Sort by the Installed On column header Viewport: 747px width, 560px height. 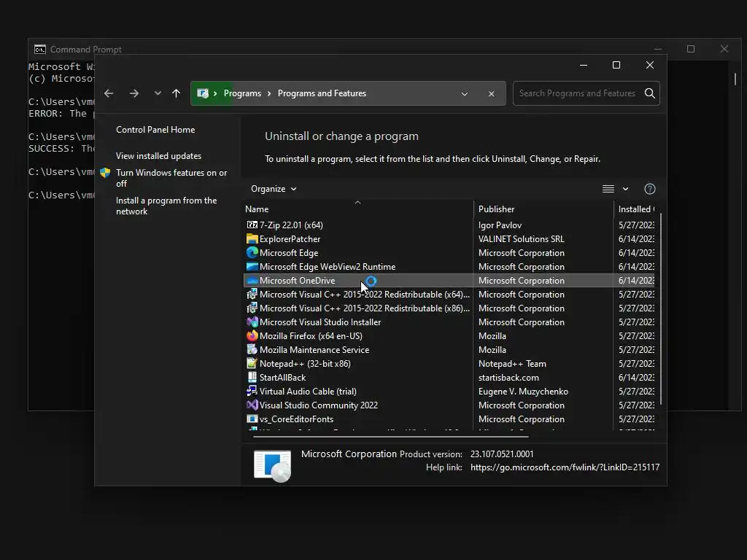(x=636, y=209)
